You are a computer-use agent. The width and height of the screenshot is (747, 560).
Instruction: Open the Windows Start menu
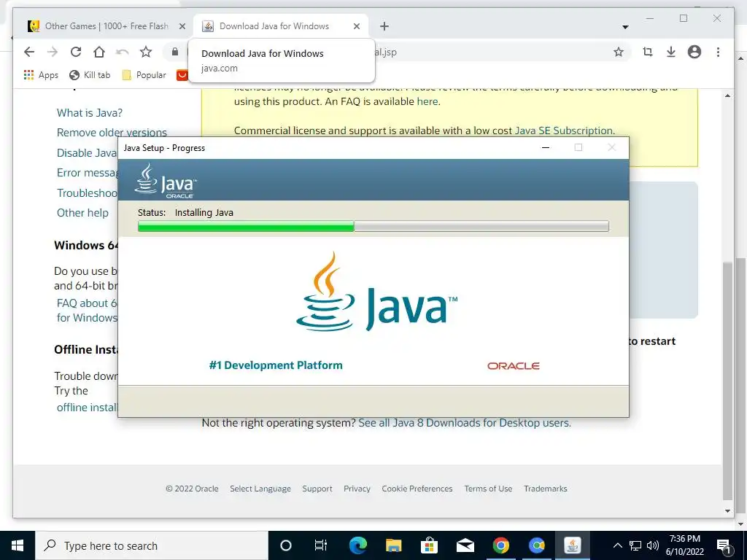pyautogui.click(x=18, y=545)
